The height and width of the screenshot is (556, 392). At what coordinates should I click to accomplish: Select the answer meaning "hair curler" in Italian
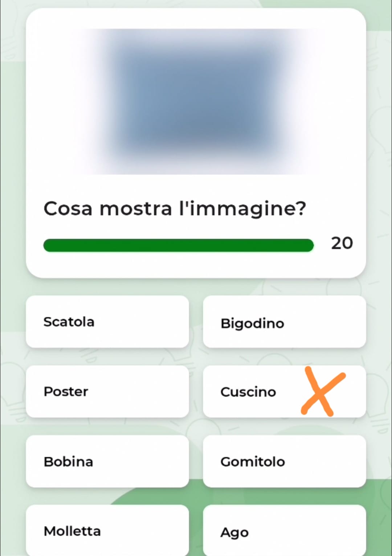click(284, 322)
